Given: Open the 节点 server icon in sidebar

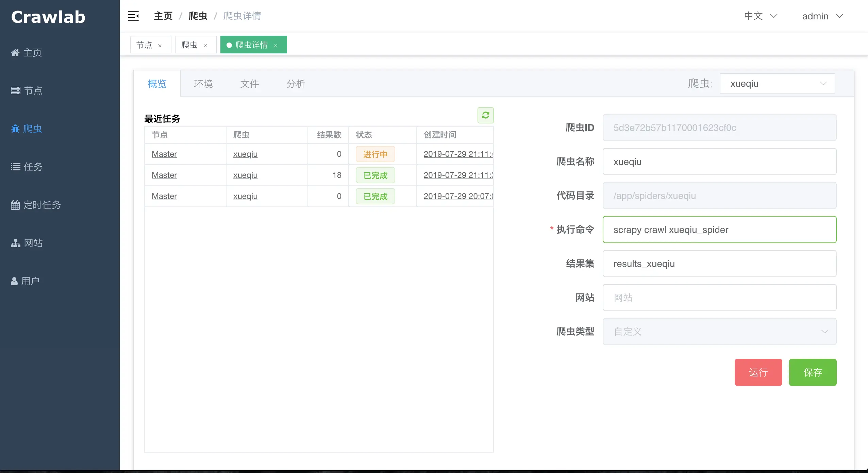Looking at the screenshot, I should 15,91.
